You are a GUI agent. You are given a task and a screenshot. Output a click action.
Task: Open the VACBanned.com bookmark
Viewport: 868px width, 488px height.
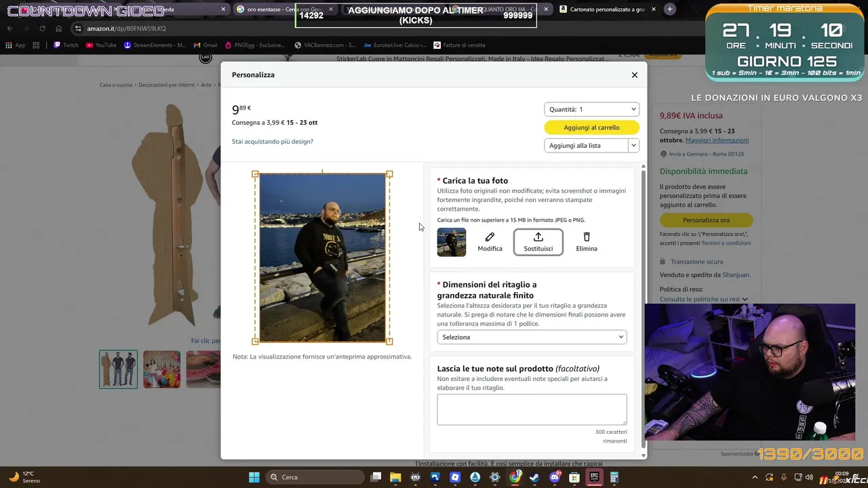[325, 45]
